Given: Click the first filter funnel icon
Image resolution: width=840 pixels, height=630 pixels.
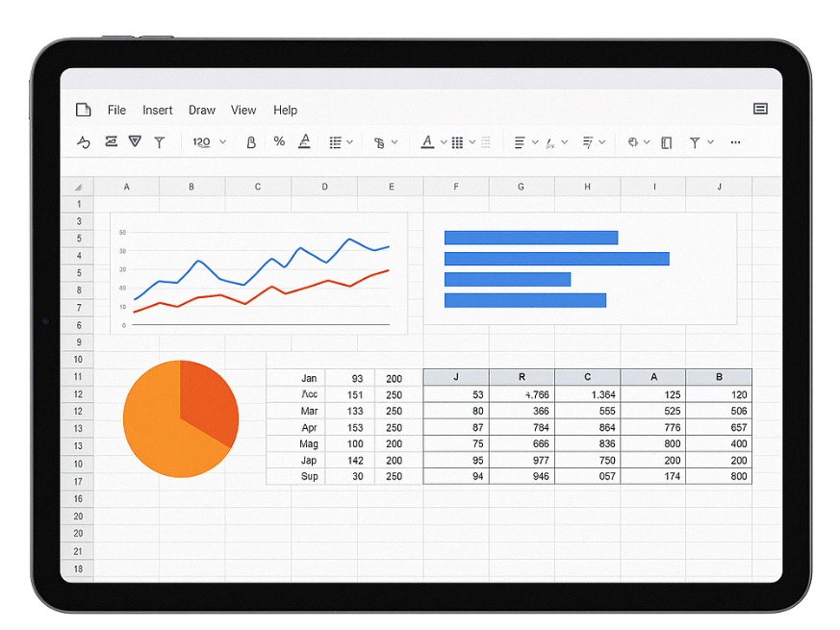Looking at the screenshot, I should click(x=160, y=142).
